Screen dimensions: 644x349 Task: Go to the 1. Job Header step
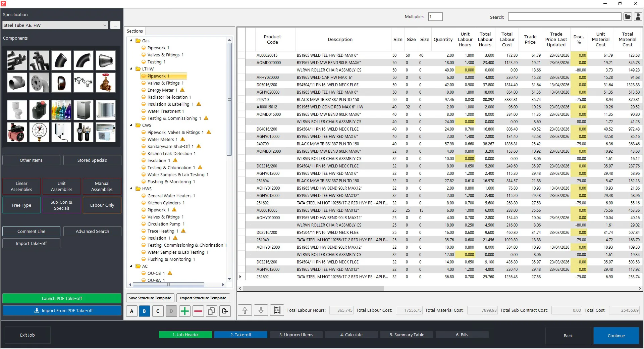click(185, 335)
